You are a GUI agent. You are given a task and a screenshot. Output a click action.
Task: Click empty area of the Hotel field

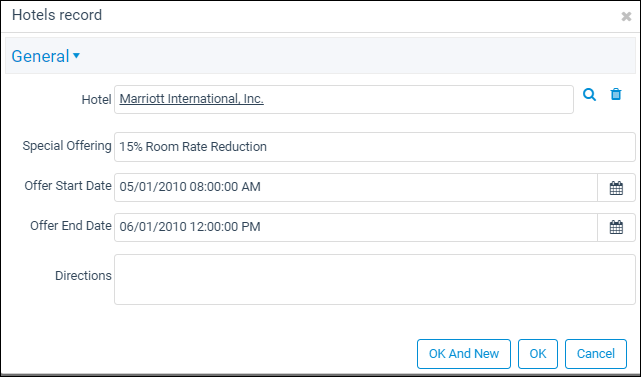pos(417,99)
